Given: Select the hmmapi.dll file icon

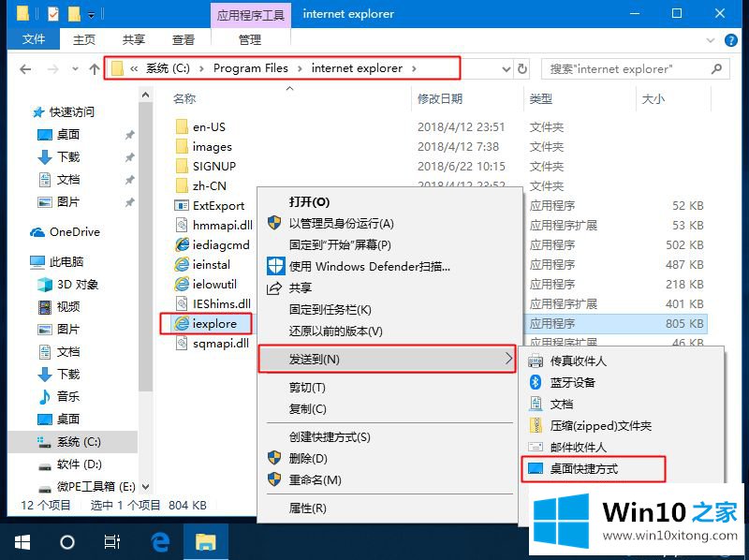Looking at the screenshot, I should (182, 225).
